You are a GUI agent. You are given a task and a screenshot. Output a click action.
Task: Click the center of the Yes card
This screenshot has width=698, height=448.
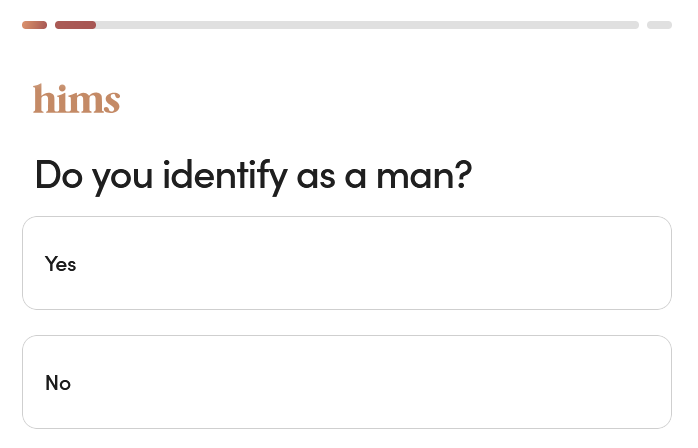pyautogui.click(x=346, y=263)
